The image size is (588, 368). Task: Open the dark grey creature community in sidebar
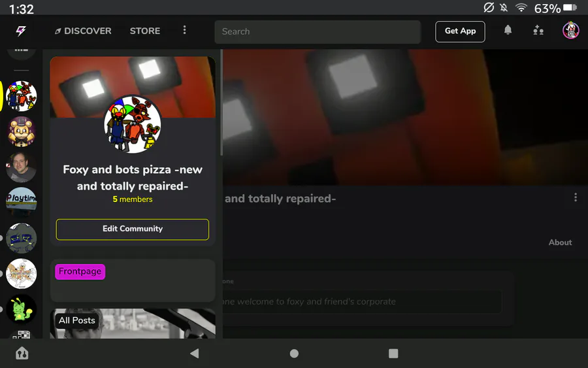[22, 238]
